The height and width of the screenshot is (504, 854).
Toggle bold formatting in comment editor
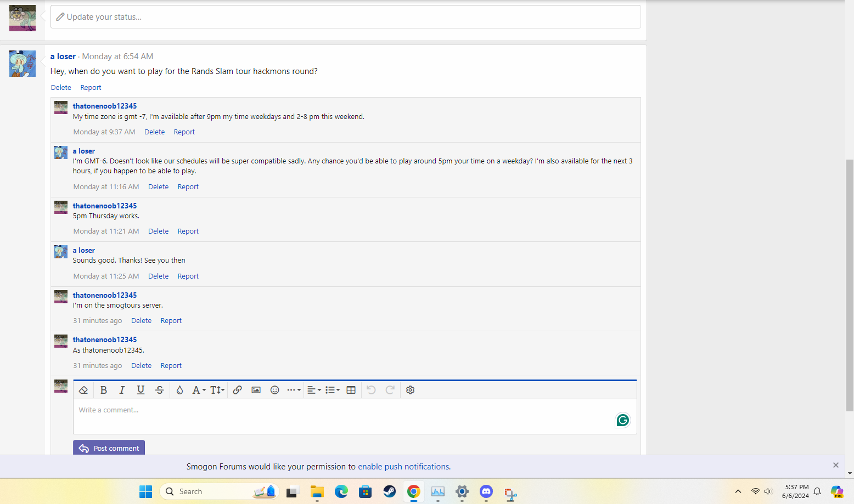[103, 390]
